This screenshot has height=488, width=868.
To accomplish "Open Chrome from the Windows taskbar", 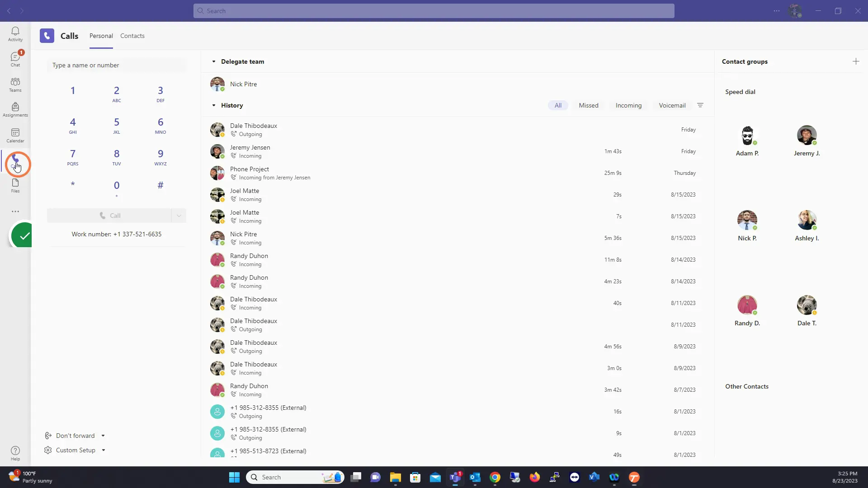I will click(495, 477).
